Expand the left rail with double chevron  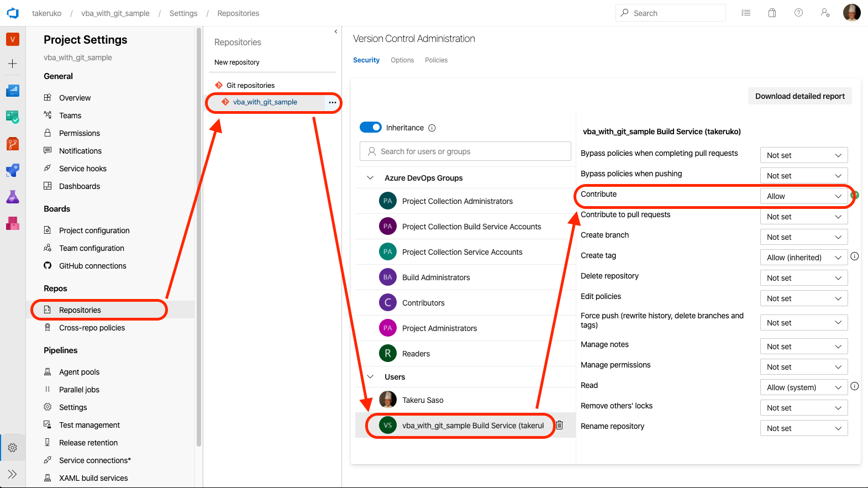(x=13, y=474)
